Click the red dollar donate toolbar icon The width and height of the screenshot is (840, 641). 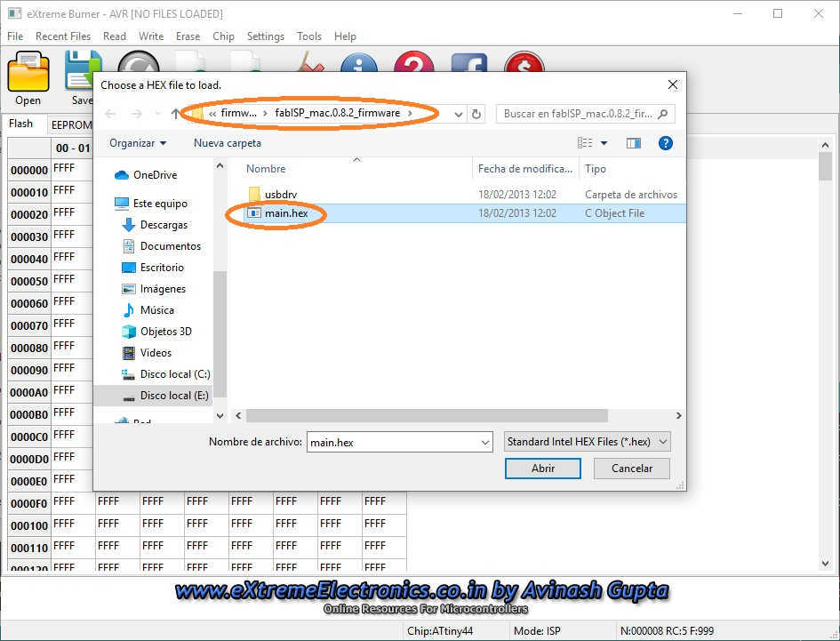[x=524, y=61]
